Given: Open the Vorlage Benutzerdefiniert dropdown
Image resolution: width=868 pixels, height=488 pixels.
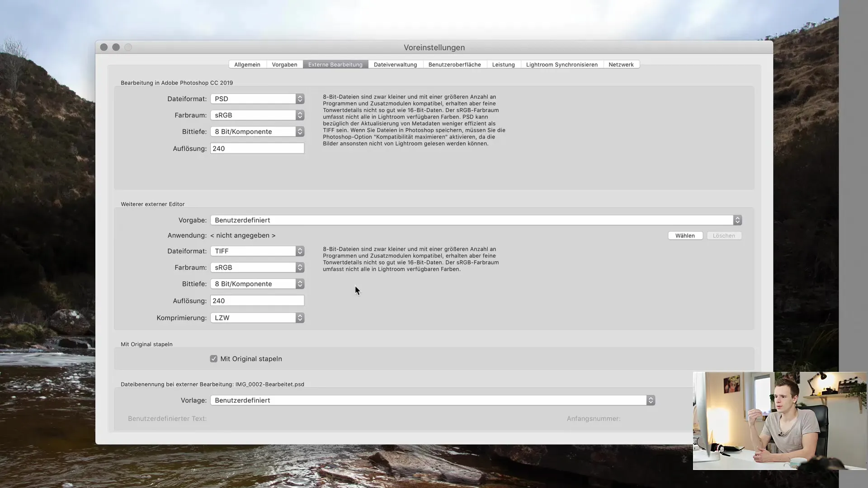Looking at the screenshot, I should point(433,400).
